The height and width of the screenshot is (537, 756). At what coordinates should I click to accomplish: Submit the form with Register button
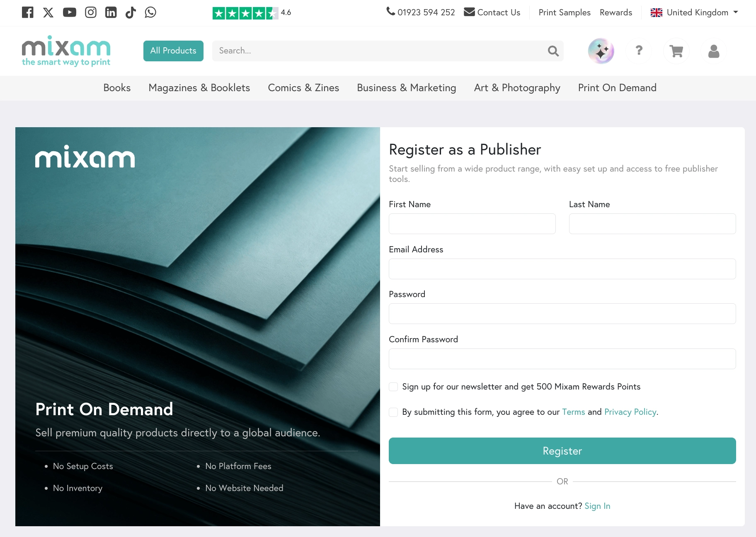(x=562, y=451)
